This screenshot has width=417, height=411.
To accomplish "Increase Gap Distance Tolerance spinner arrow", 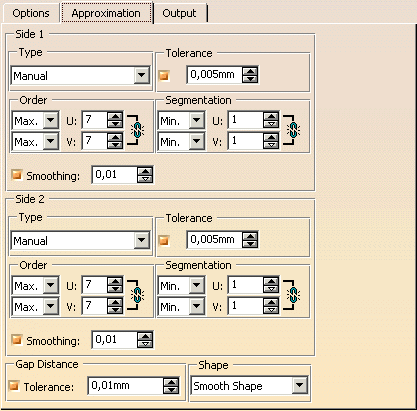I will [171, 382].
